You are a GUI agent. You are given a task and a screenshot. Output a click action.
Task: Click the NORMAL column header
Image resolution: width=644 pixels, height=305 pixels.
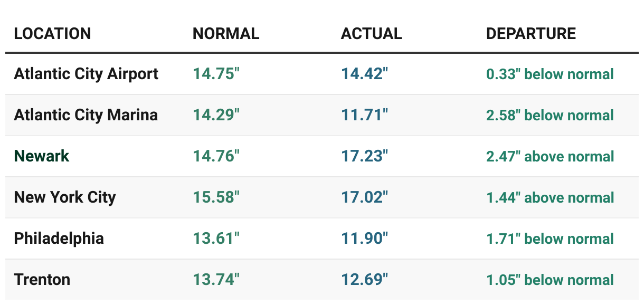click(226, 34)
